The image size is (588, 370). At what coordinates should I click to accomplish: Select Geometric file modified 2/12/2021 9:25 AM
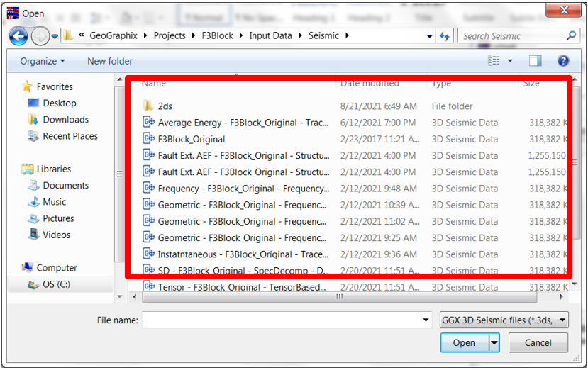tap(243, 238)
